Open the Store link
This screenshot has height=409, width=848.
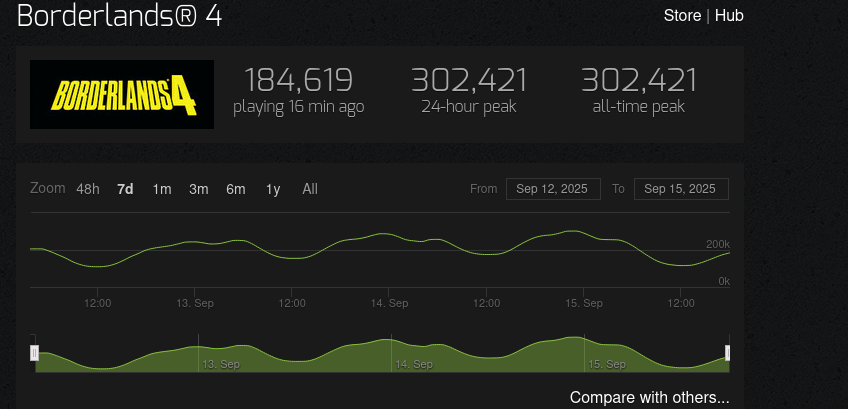click(x=682, y=16)
